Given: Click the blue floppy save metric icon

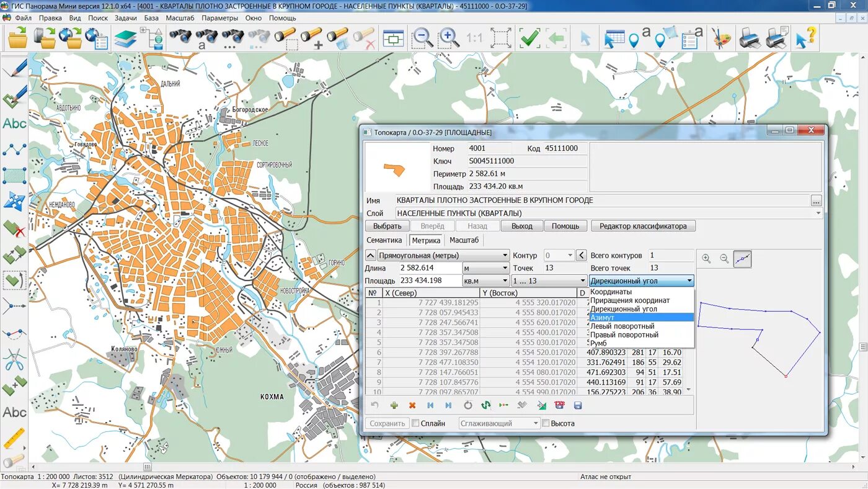Looking at the screenshot, I should [x=578, y=405].
